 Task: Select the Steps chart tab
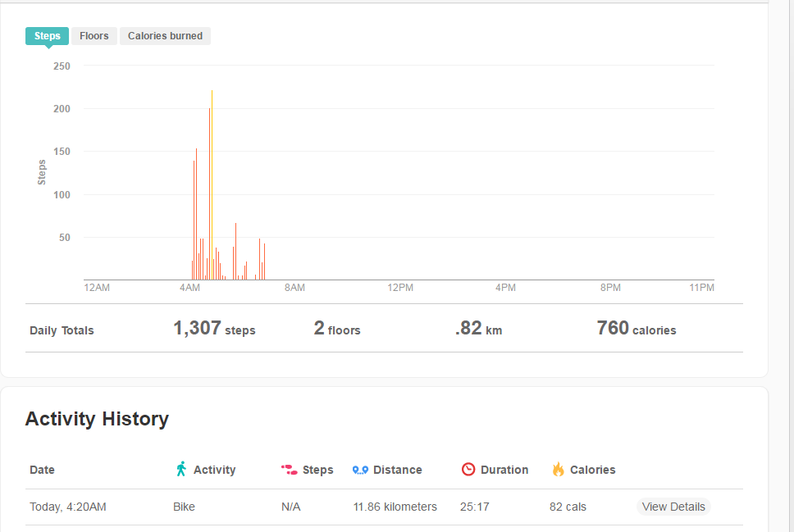(x=47, y=36)
